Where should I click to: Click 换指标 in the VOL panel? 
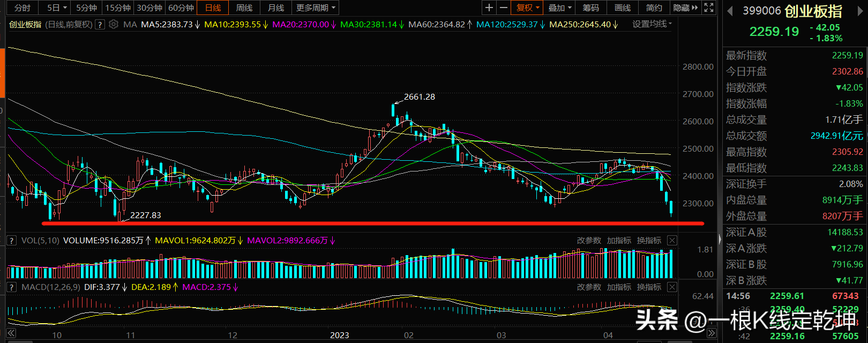point(649,241)
